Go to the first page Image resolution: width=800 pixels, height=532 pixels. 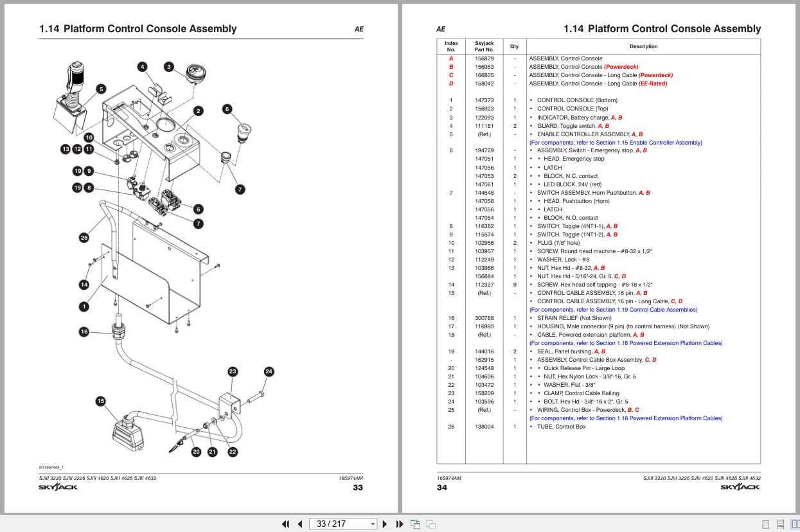tap(286, 524)
